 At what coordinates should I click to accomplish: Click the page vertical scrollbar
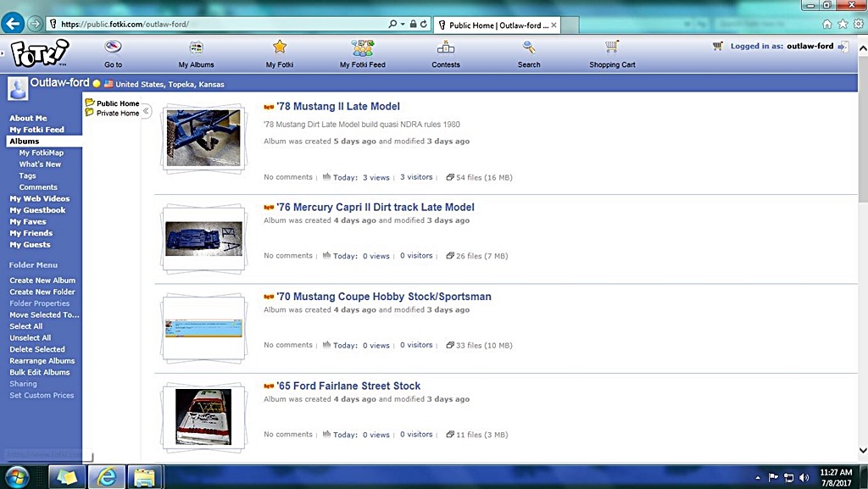pyautogui.click(x=862, y=254)
